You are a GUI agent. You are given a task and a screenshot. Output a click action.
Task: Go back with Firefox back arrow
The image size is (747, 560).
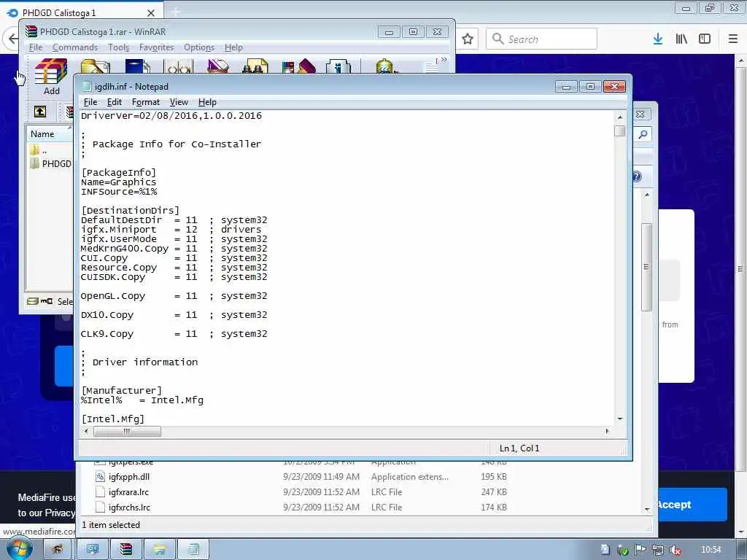coord(12,39)
